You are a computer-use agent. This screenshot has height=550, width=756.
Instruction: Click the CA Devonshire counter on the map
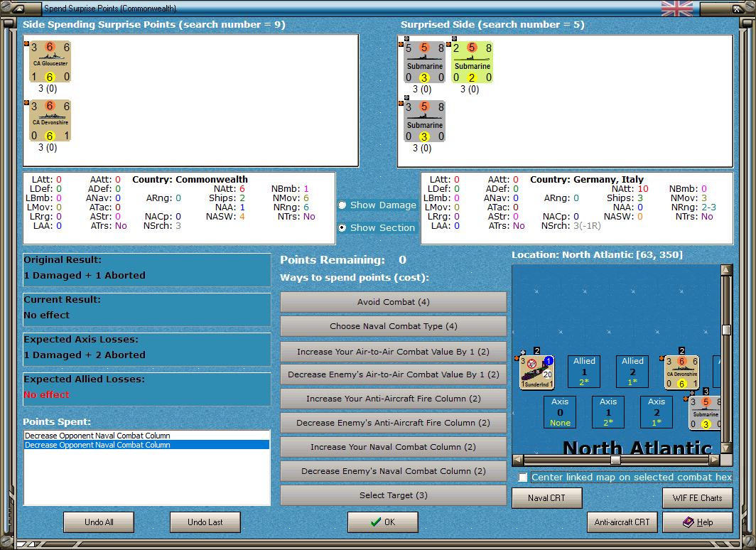tap(682, 372)
